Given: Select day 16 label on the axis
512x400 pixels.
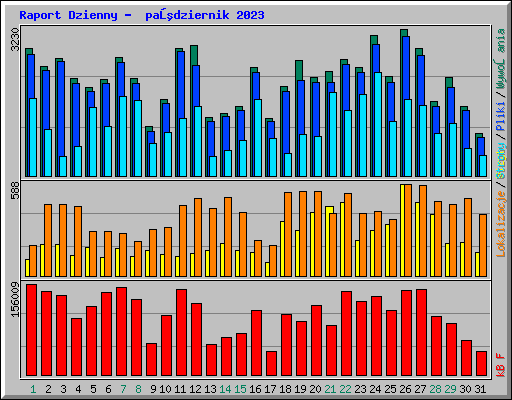Looking at the screenshot, I should tap(255, 389).
